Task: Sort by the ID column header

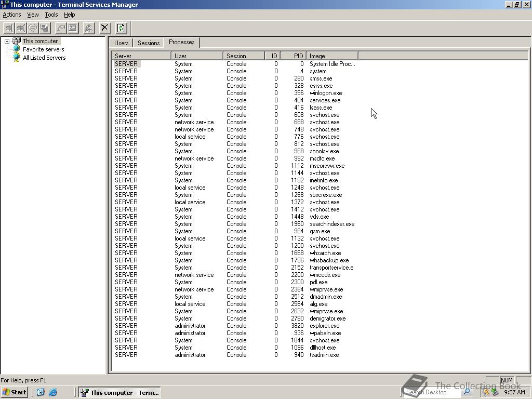Action: (x=272, y=56)
